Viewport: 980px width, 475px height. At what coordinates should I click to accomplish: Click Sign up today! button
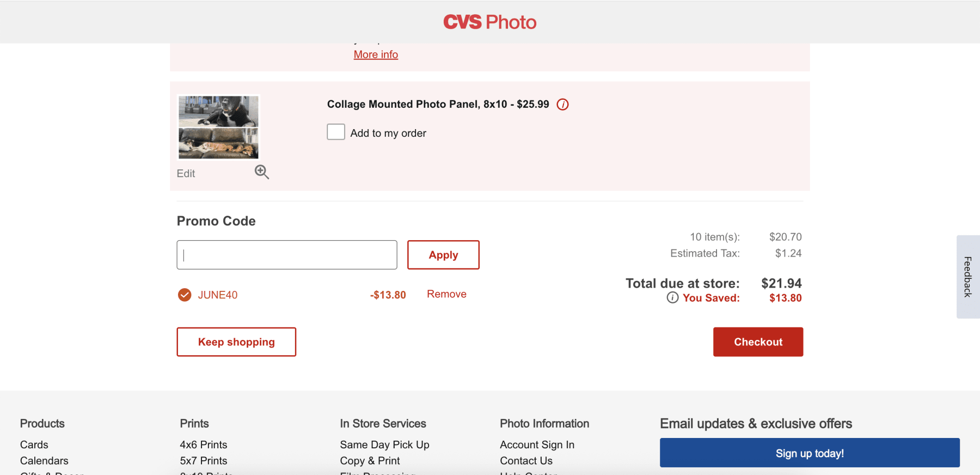[x=810, y=453]
